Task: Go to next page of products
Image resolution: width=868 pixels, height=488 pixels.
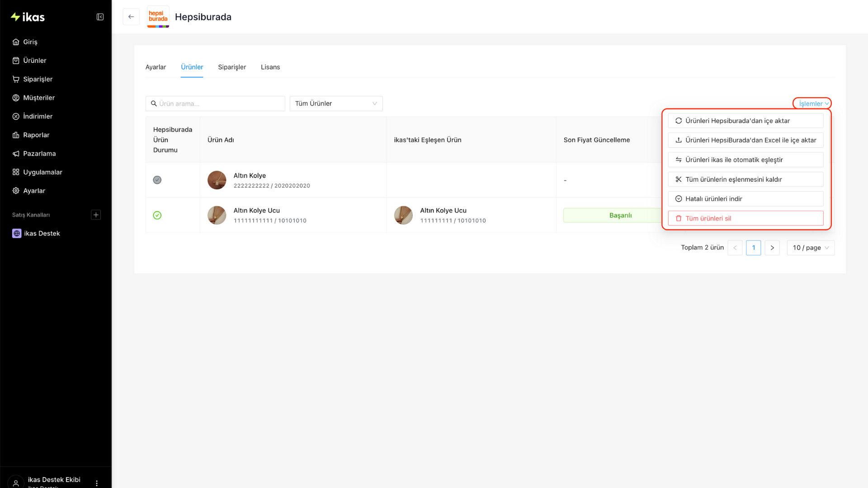Action: (772, 248)
